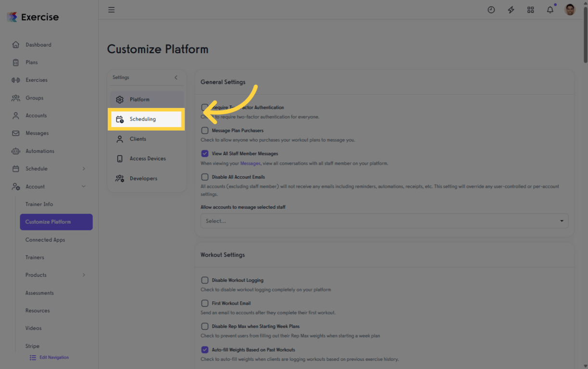The image size is (588, 369).
Task: Check Disable All Account Emails
Action: [x=205, y=177]
